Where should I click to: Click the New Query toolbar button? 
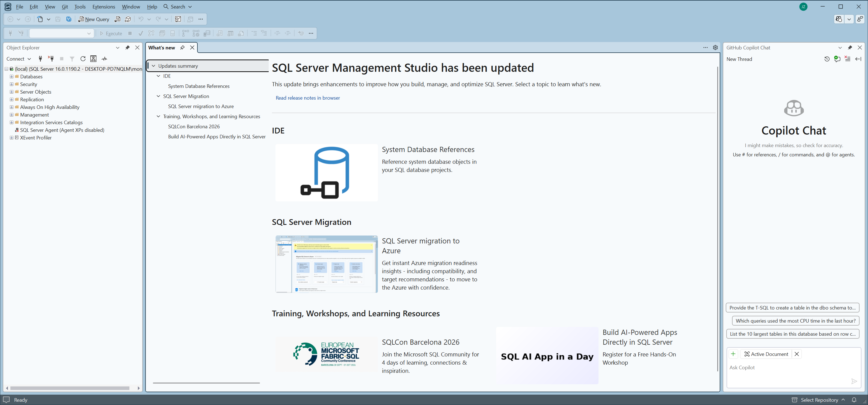click(94, 19)
